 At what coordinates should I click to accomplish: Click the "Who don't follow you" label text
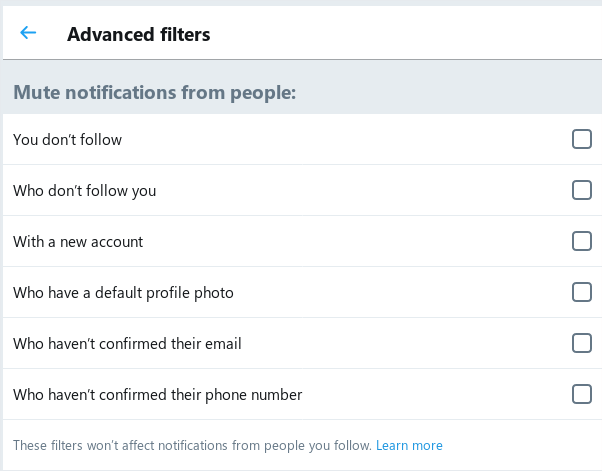[x=84, y=191]
